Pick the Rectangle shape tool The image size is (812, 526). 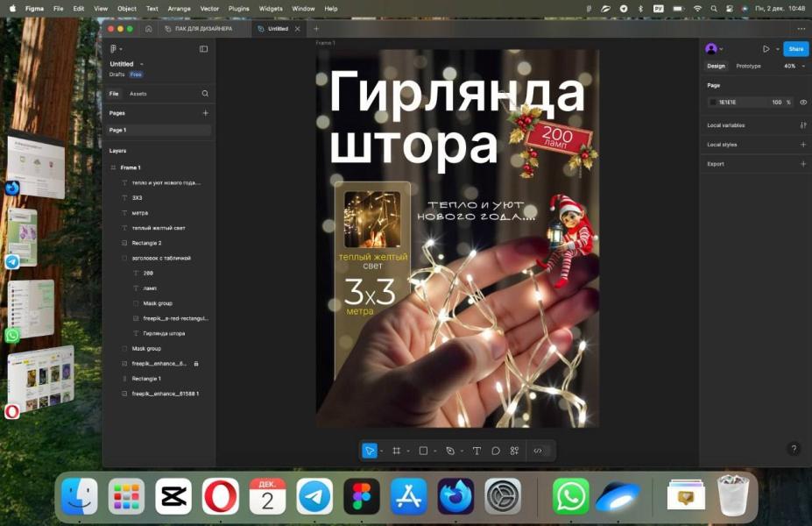click(423, 451)
